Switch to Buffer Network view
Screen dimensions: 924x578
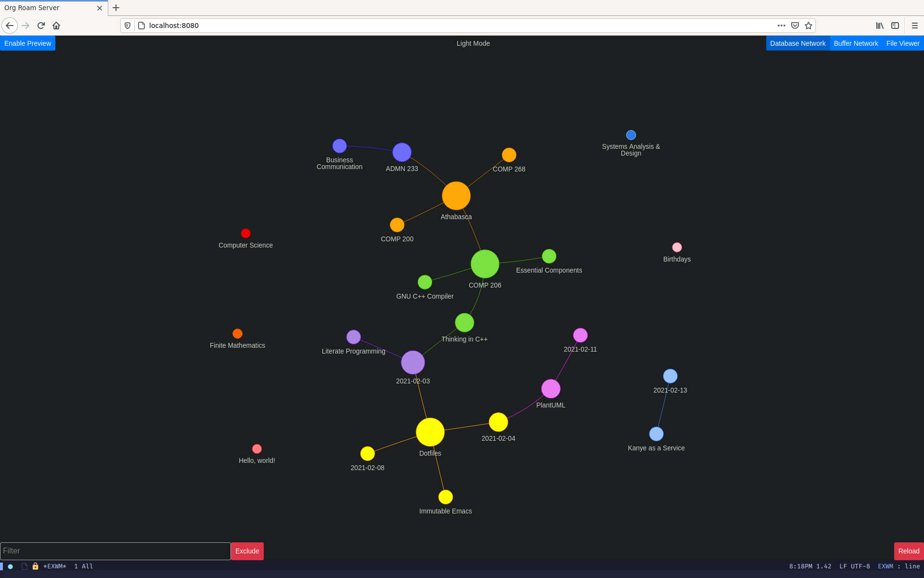pyautogui.click(x=856, y=43)
